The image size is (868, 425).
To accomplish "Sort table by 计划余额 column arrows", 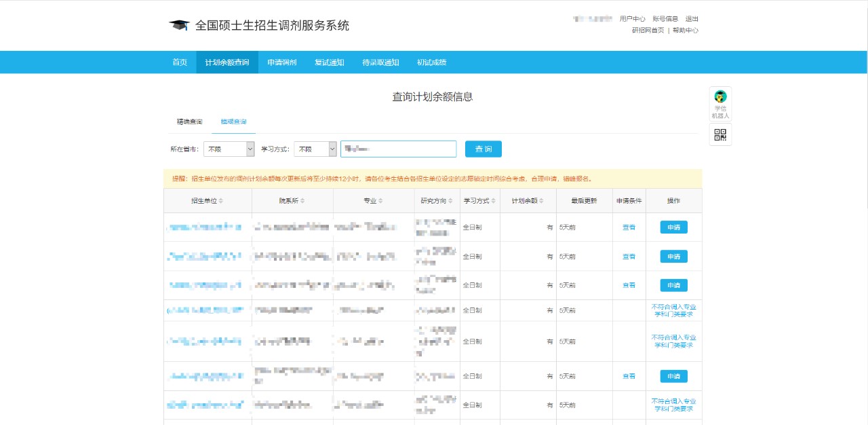I will click(542, 201).
